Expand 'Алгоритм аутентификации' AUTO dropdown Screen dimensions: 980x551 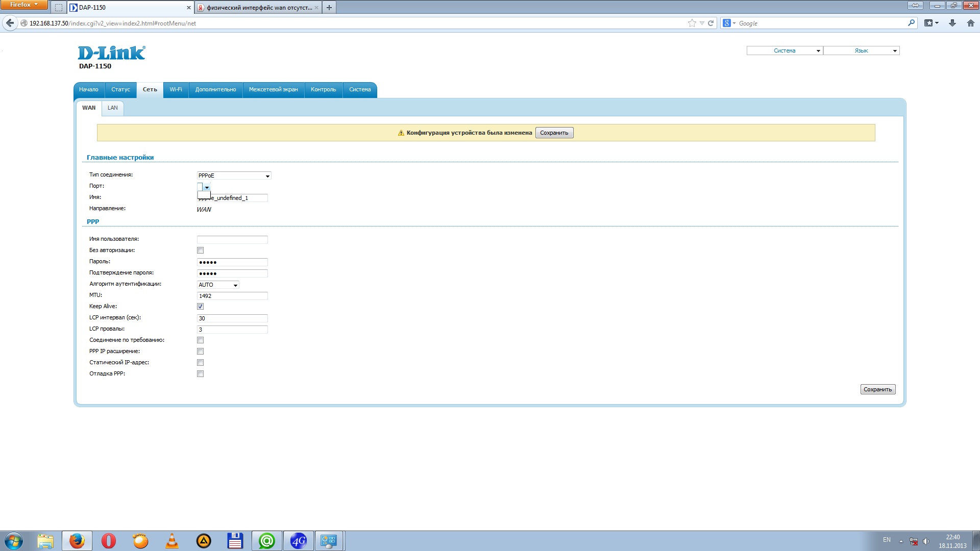pyautogui.click(x=218, y=285)
